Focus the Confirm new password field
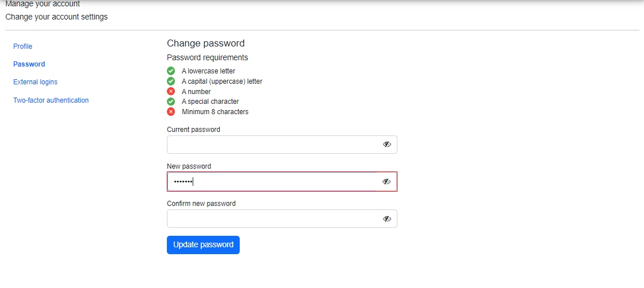Screen dimensions: 644x288 point(272,219)
